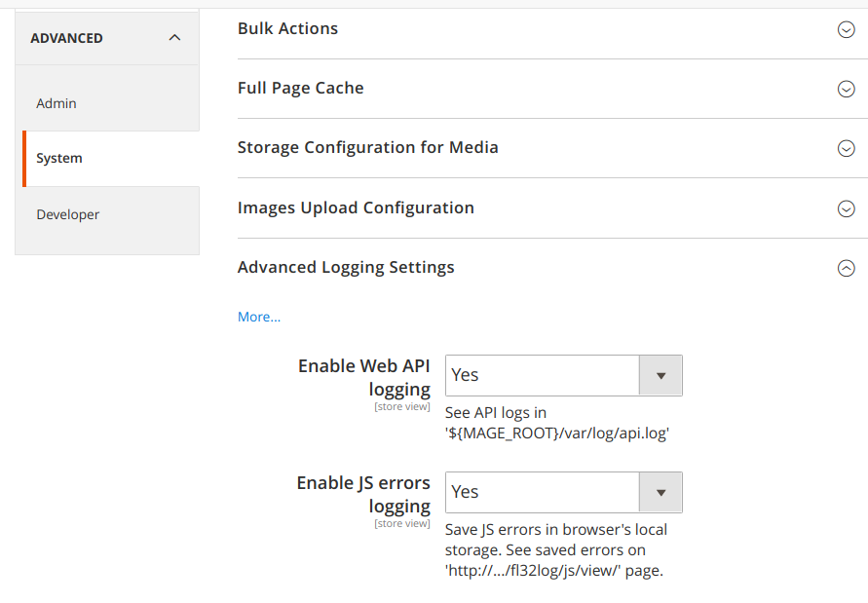
Task: Click the ADVANCED section heading text
Action: (x=66, y=38)
